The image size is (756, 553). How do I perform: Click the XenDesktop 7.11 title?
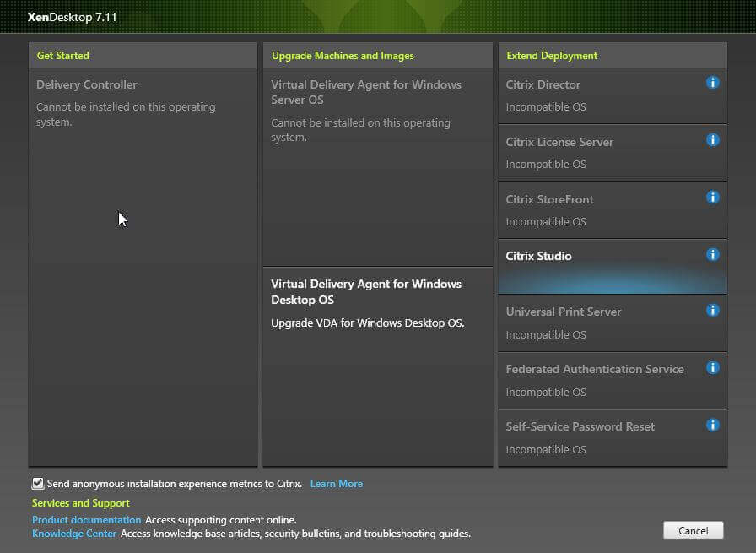(73, 18)
